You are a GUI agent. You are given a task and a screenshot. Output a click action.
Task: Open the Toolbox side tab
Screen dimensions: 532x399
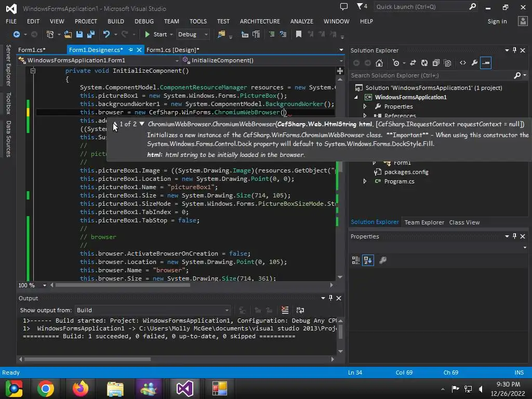click(8, 103)
